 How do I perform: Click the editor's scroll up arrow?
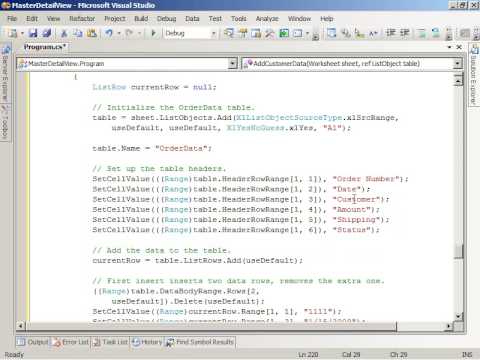pyautogui.click(x=458, y=80)
